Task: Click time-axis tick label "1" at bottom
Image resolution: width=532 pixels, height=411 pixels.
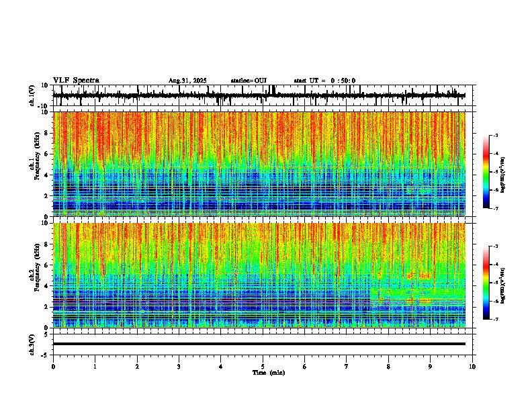Action: point(95,367)
